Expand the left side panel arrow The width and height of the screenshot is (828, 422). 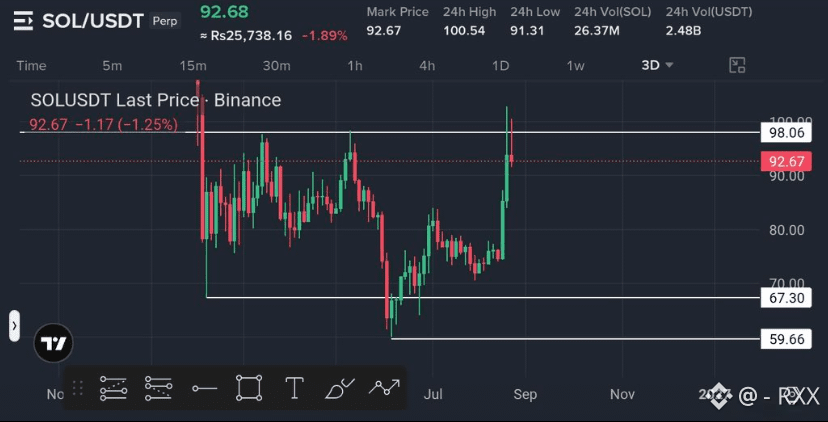pos(14,326)
